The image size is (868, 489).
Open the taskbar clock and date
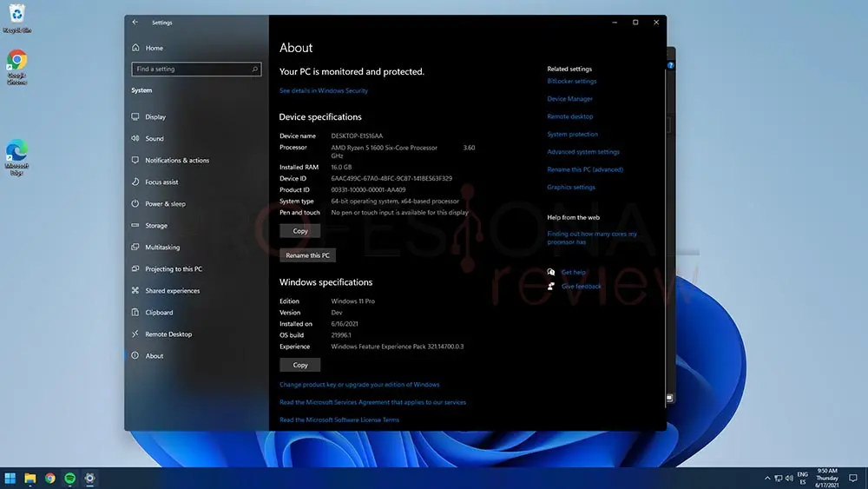pyautogui.click(x=827, y=478)
